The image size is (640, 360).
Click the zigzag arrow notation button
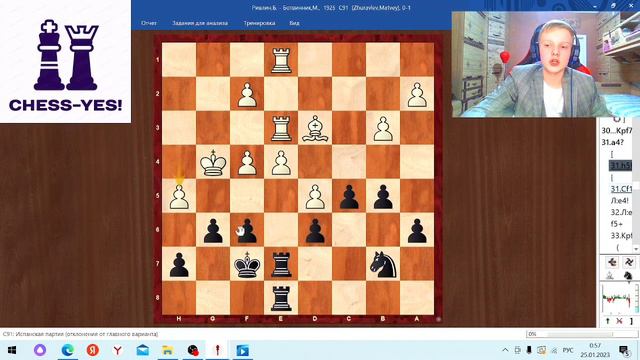(629, 262)
